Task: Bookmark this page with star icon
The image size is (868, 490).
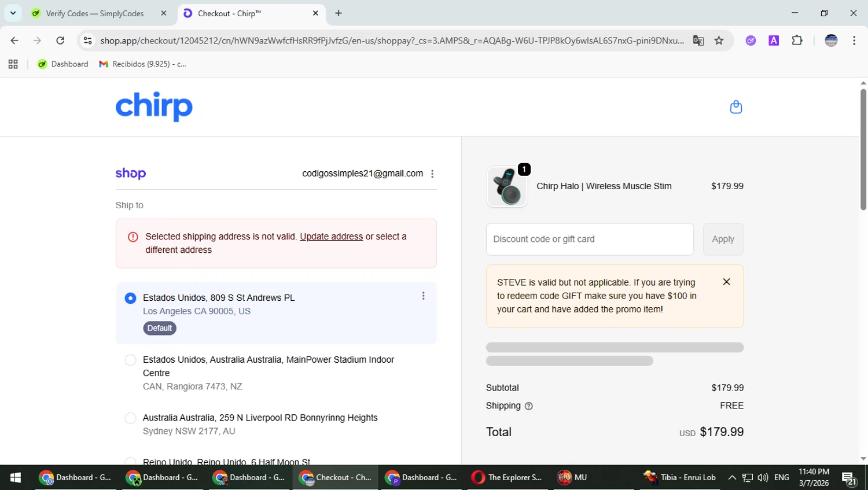Action: (x=719, y=40)
